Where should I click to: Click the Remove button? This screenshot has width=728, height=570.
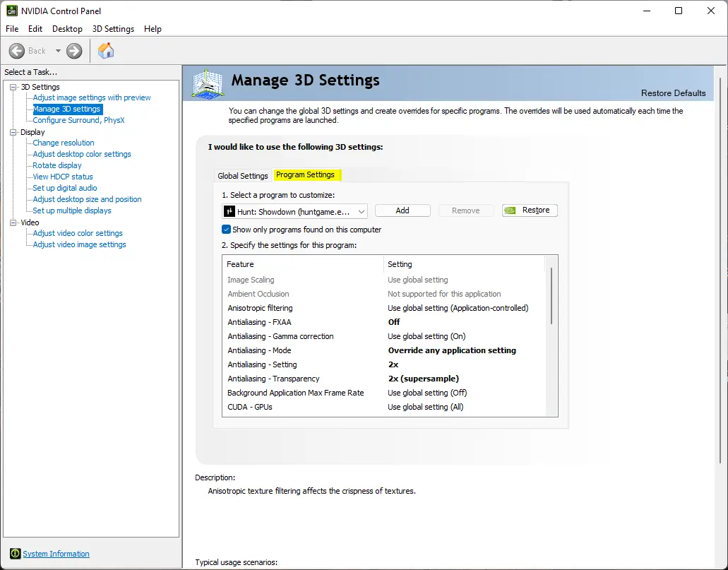click(x=465, y=210)
